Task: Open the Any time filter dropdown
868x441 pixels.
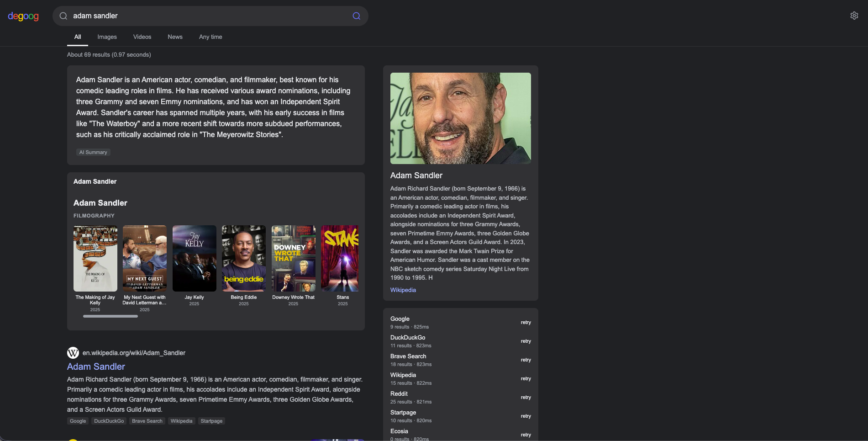Action: (x=210, y=37)
